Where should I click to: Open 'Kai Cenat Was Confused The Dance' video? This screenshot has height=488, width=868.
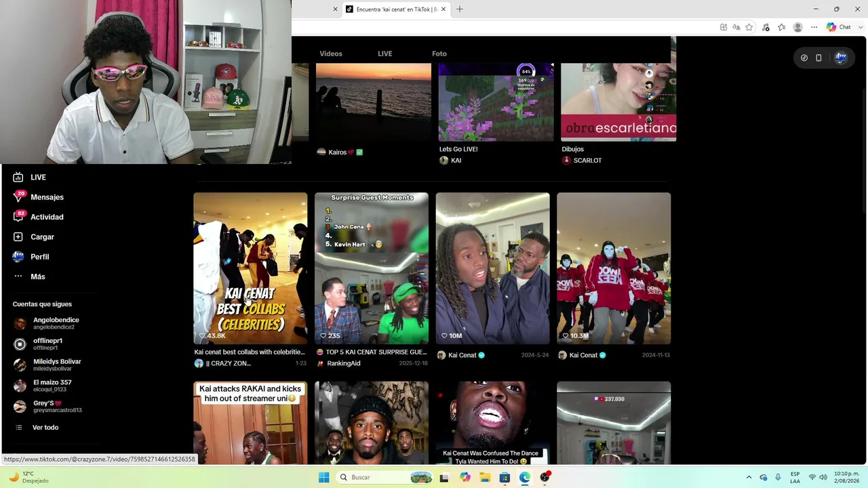pyautogui.click(x=493, y=423)
